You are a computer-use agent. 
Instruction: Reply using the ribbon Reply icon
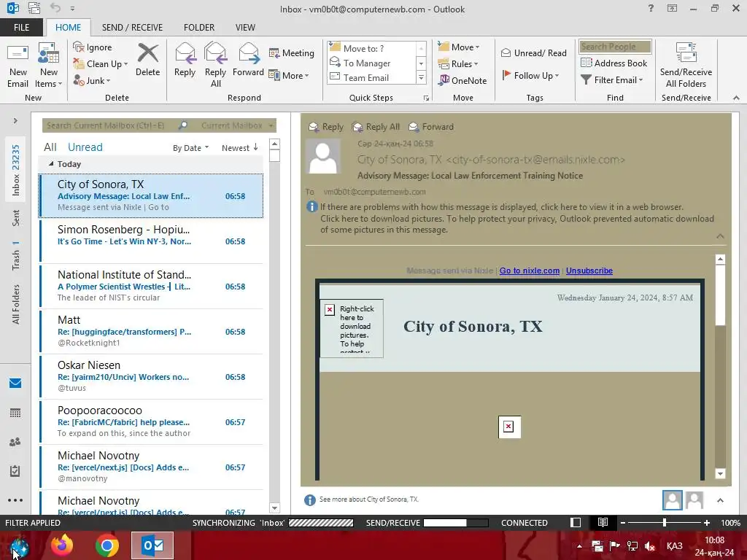pyautogui.click(x=185, y=60)
